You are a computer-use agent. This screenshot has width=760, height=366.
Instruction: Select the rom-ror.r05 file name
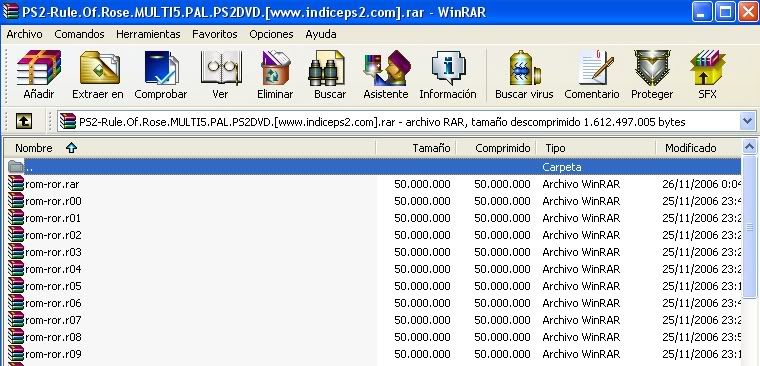(53, 286)
